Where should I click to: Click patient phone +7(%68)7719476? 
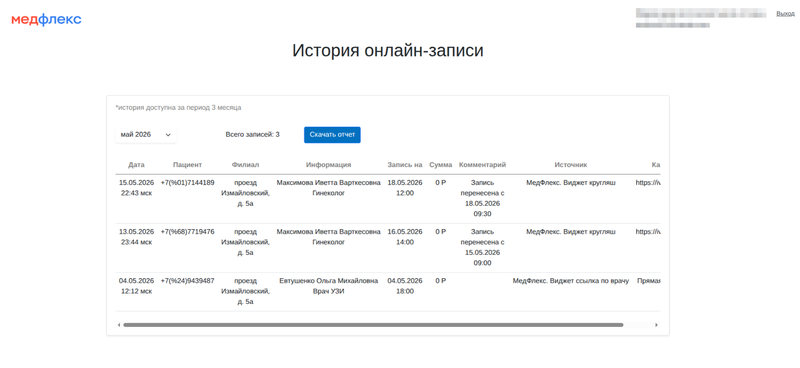tap(187, 232)
